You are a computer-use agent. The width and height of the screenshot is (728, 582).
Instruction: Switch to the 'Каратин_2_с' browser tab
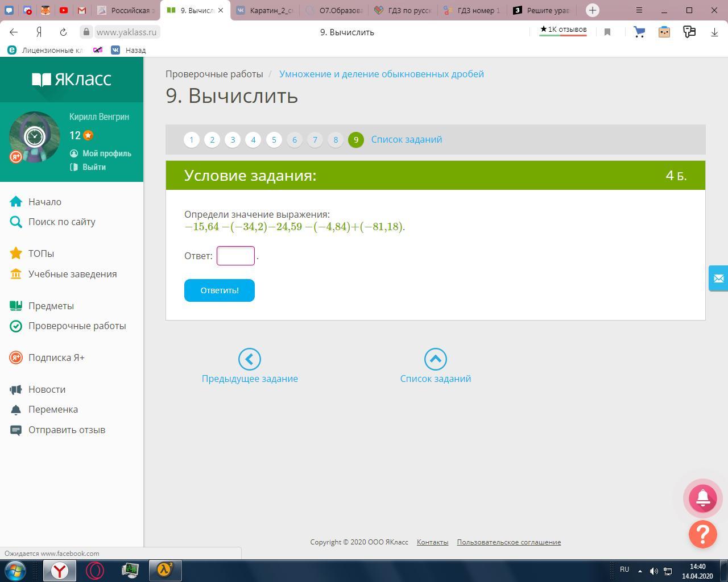pos(266,10)
